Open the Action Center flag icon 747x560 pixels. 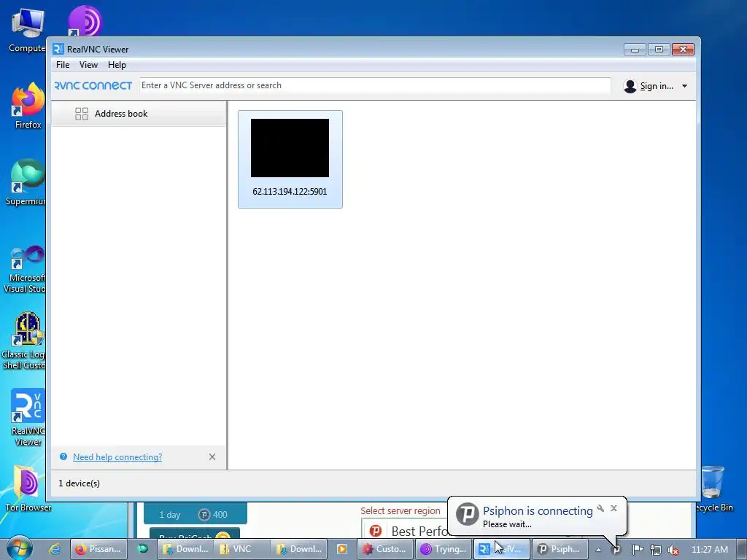tap(638, 550)
